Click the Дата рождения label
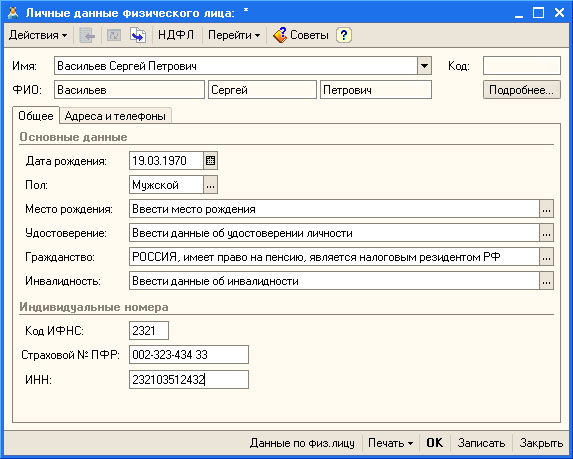The height and width of the screenshot is (459, 573). tap(66, 161)
